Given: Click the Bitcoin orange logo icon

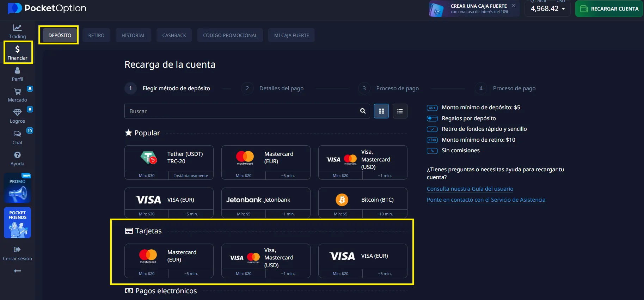Looking at the screenshot, I should [342, 200].
